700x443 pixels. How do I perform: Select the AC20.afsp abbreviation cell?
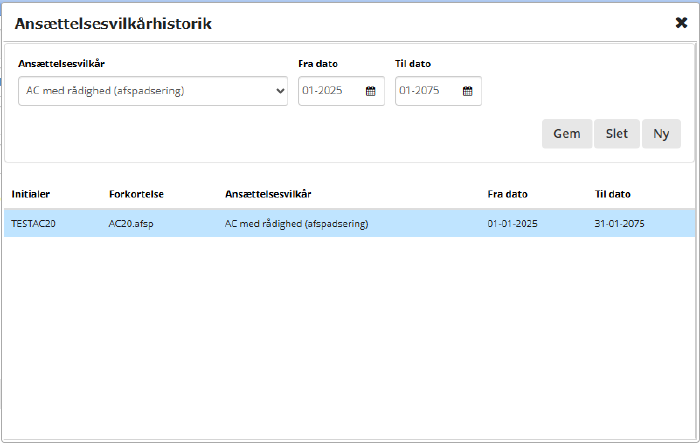click(x=132, y=223)
